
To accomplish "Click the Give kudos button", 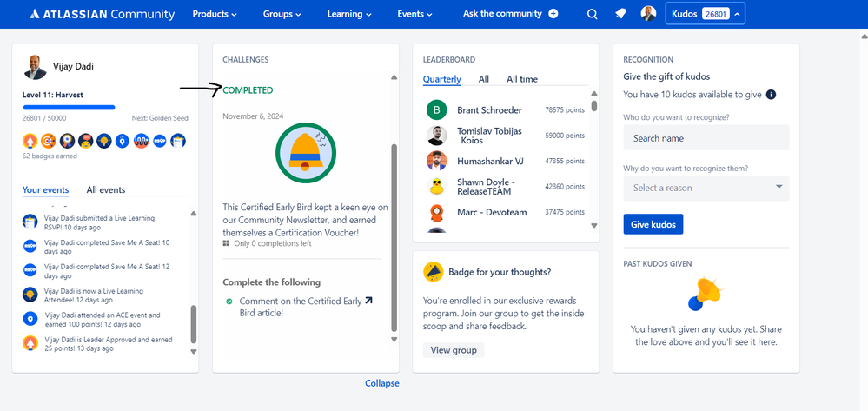I will click(653, 224).
